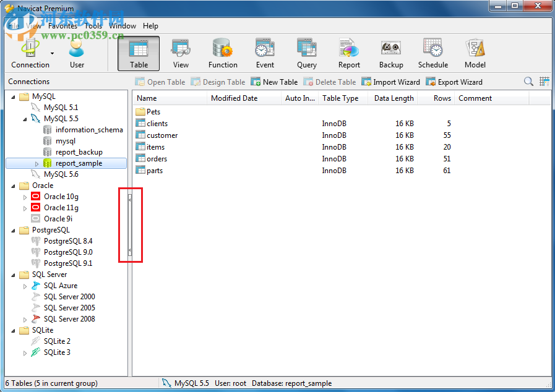Toggle the detail grid view icon

point(544,82)
